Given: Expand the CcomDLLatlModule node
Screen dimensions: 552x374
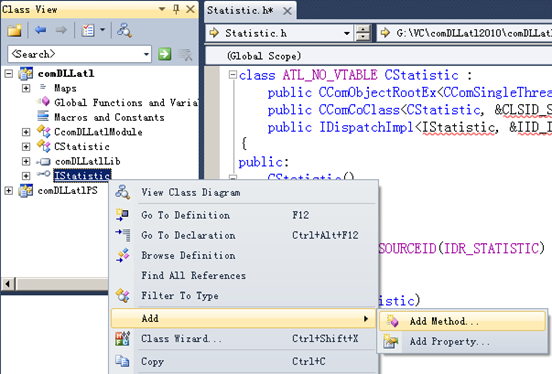Looking at the screenshot, I should (26, 132).
